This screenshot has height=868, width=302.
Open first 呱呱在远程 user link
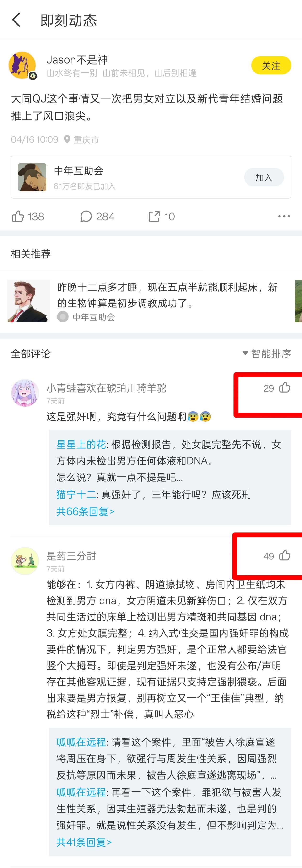click(81, 742)
